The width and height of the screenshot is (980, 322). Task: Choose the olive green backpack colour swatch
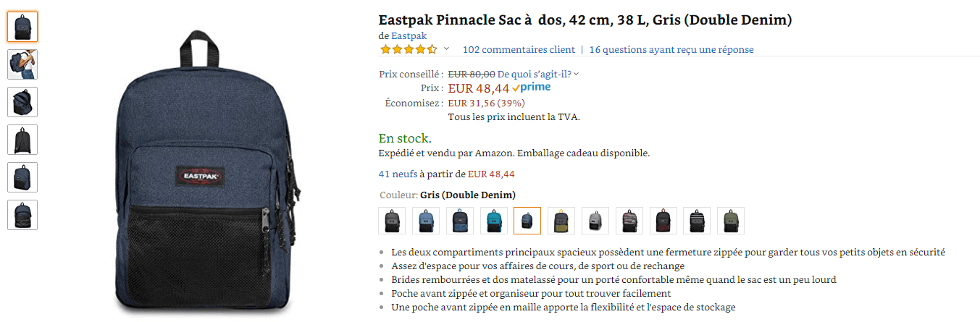[x=730, y=221]
